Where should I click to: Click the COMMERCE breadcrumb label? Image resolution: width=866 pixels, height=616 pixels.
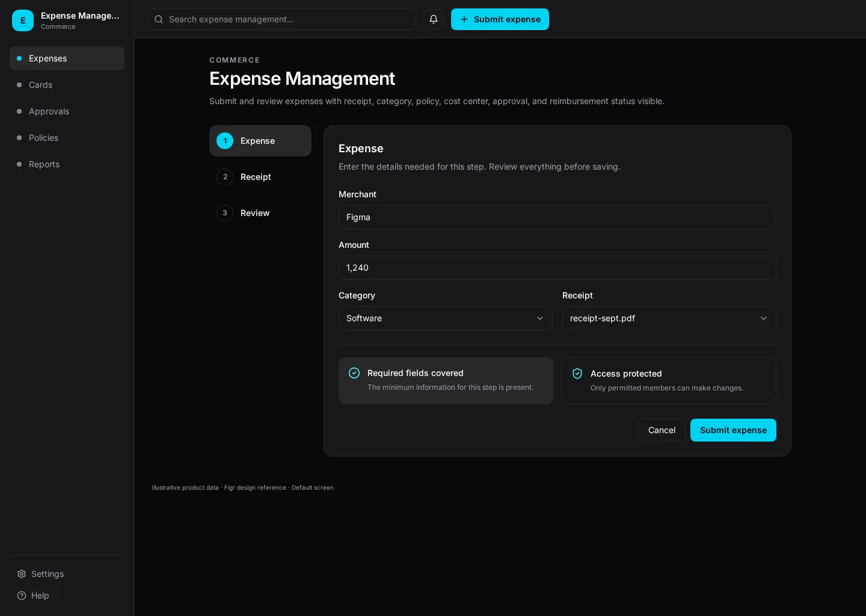point(235,60)
